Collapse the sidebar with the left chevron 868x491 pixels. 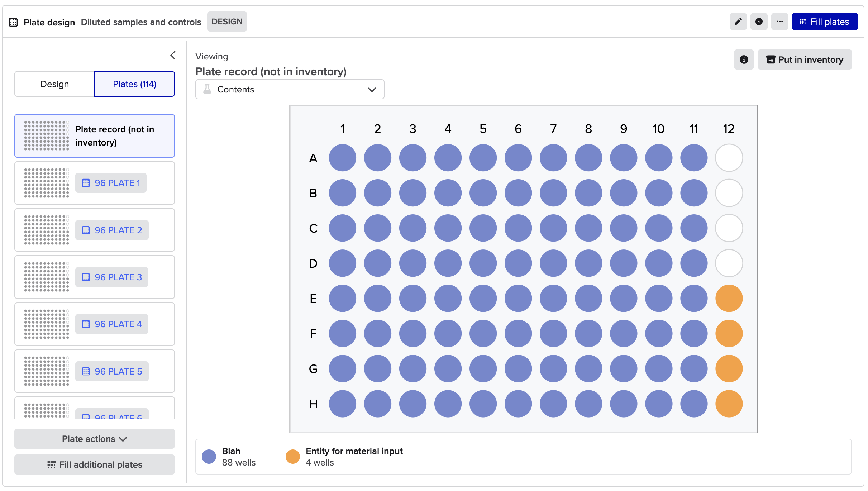coord(173,55)
